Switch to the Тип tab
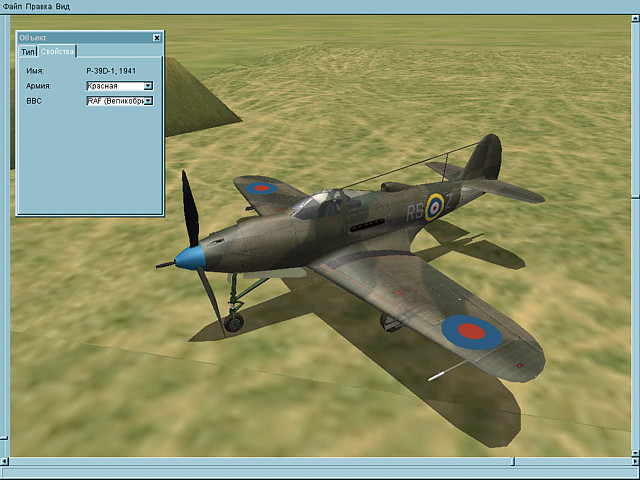 click(28, 52)
